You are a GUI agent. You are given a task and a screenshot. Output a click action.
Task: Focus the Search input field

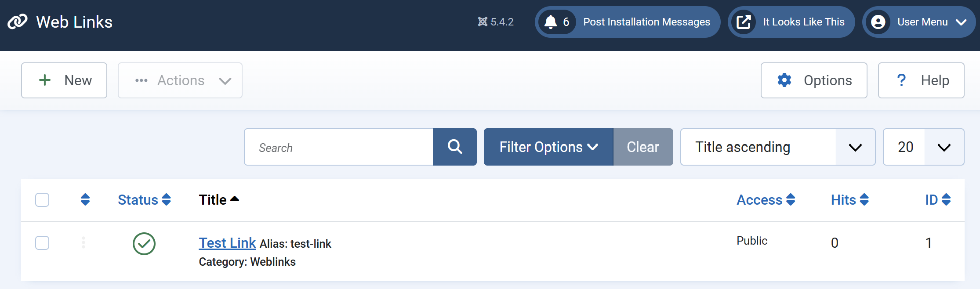[338, 147]
